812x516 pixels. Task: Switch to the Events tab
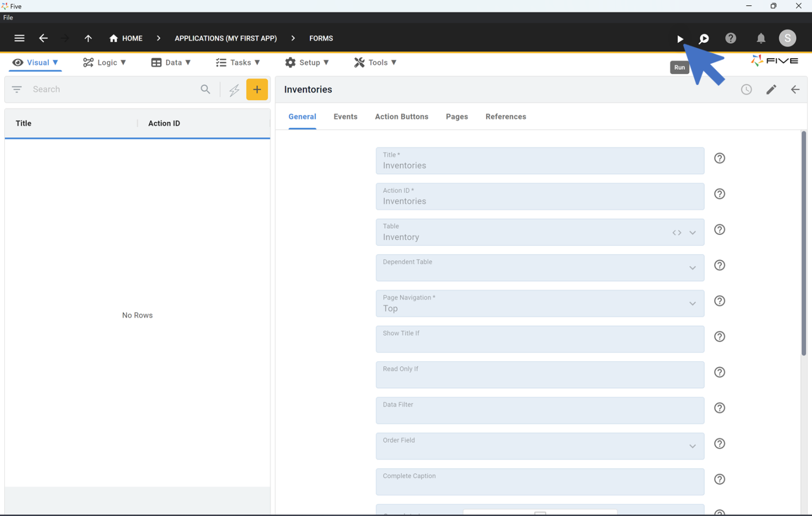(345, 117)
